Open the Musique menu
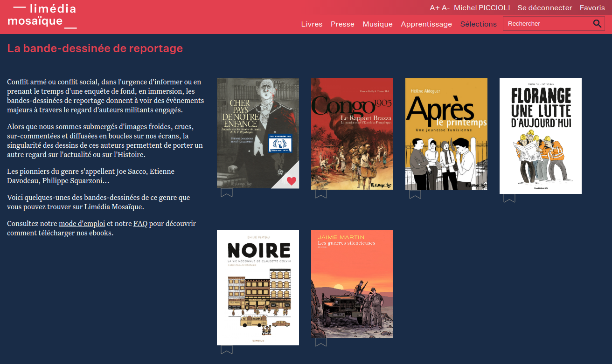This screenshot has width=612, height=364. point(377,24)
